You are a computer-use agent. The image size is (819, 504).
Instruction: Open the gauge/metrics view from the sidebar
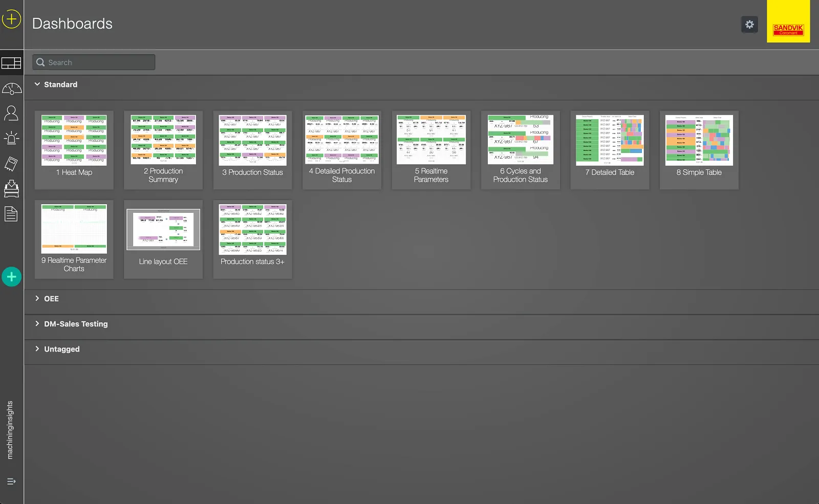point(11,87)
